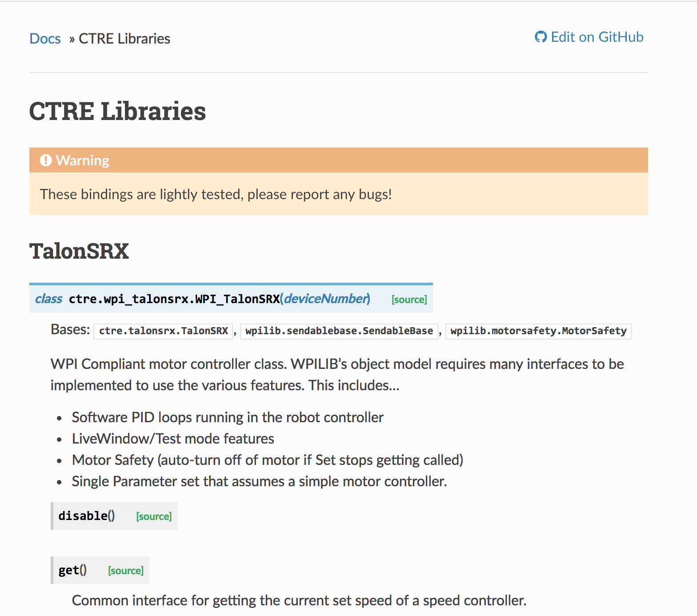Click the deviceNumber parameter
The width and height of the screenshot is (697, 616).
[x=326, y=299]
